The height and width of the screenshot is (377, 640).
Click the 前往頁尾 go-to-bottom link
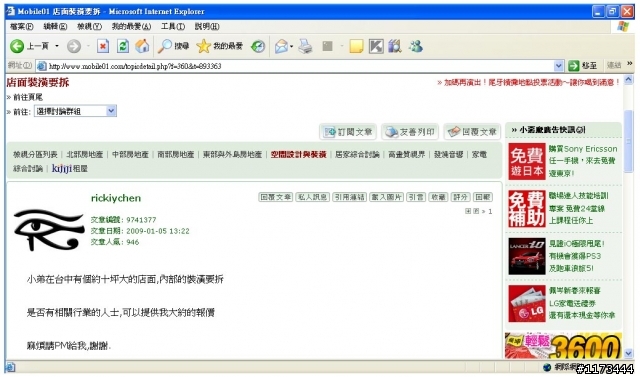[x=28, y=97]
